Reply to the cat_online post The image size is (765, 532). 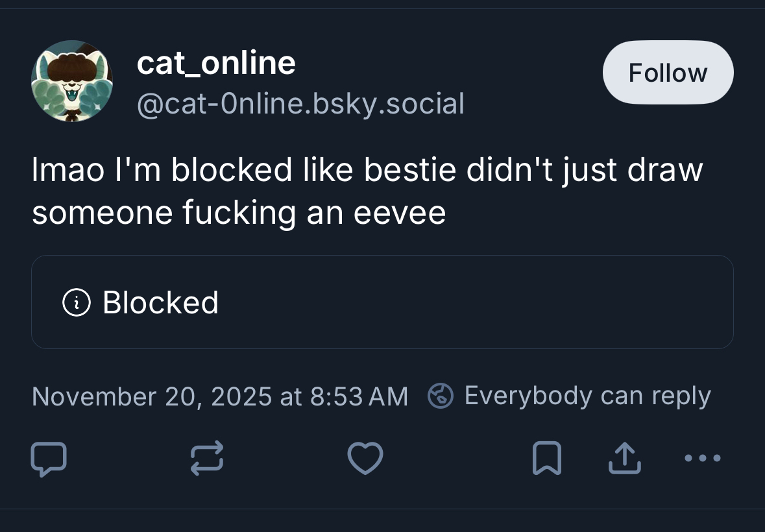[x=49, y=459]
